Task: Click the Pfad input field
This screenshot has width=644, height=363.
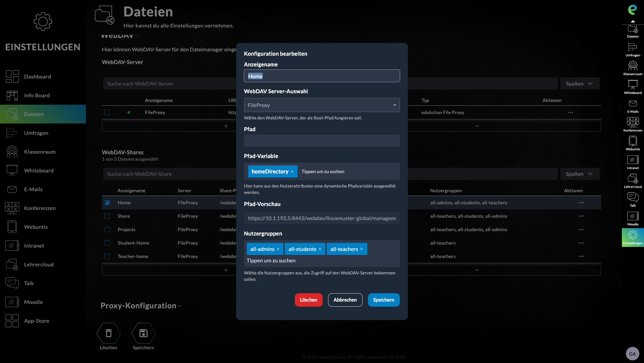Action: 322,141
